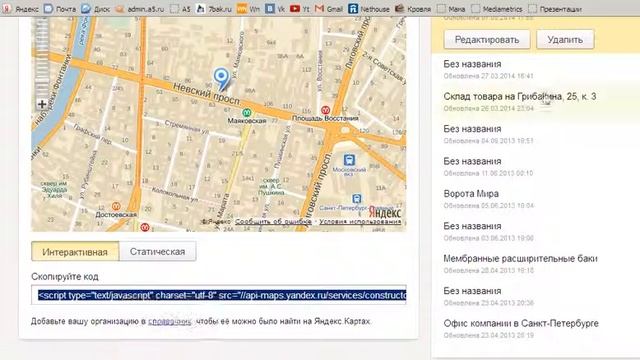Screen dimensions: 640x360
Task: Click the Площадь Восстания metro icon
Action: pos(325,110)
